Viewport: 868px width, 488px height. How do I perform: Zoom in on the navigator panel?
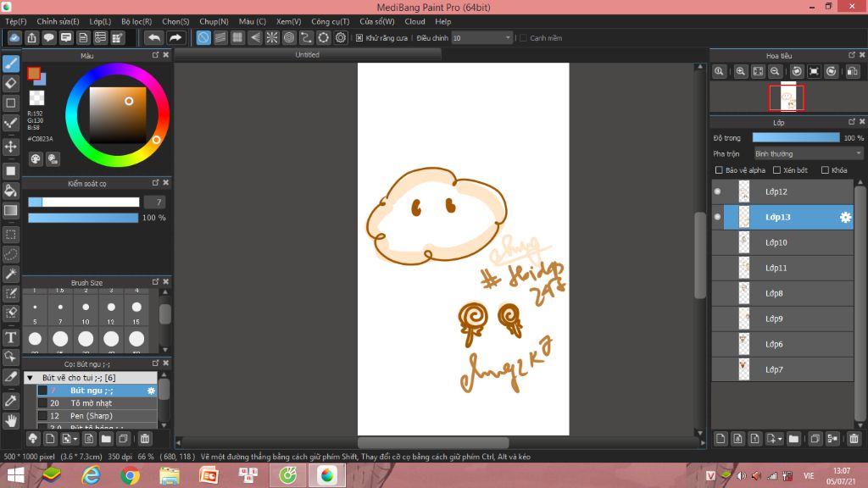click(740, 71)
